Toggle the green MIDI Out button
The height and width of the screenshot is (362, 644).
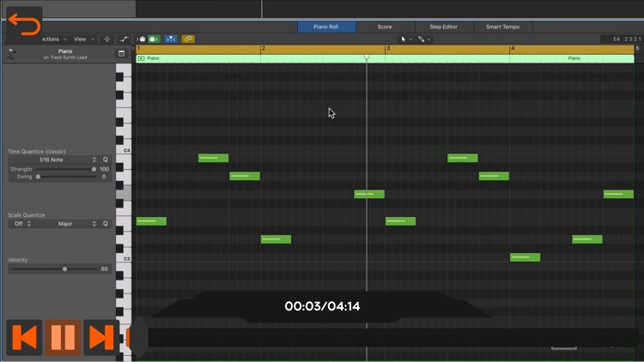154,39
